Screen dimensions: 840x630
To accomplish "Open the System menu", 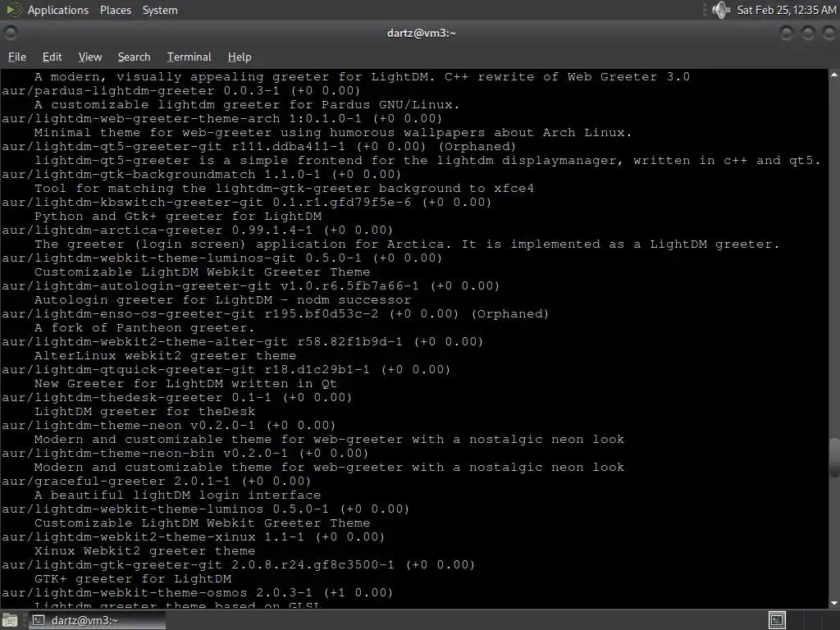I will pos(160,10).
